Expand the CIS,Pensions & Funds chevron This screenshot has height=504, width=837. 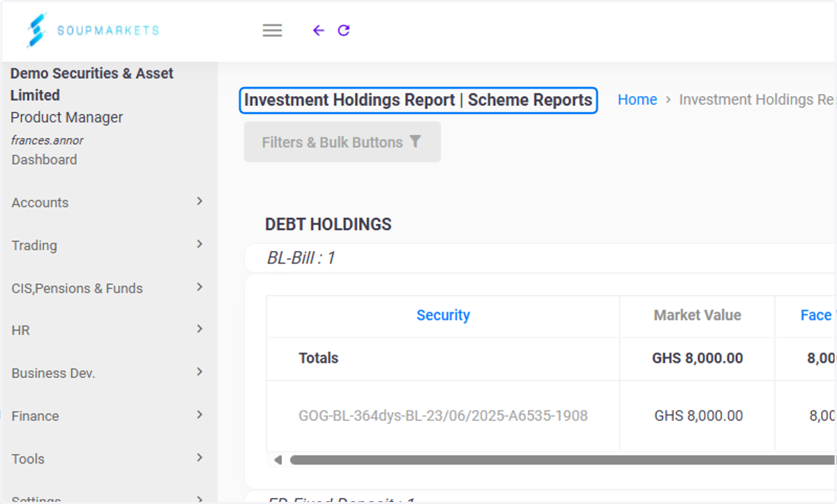point(199,287)
